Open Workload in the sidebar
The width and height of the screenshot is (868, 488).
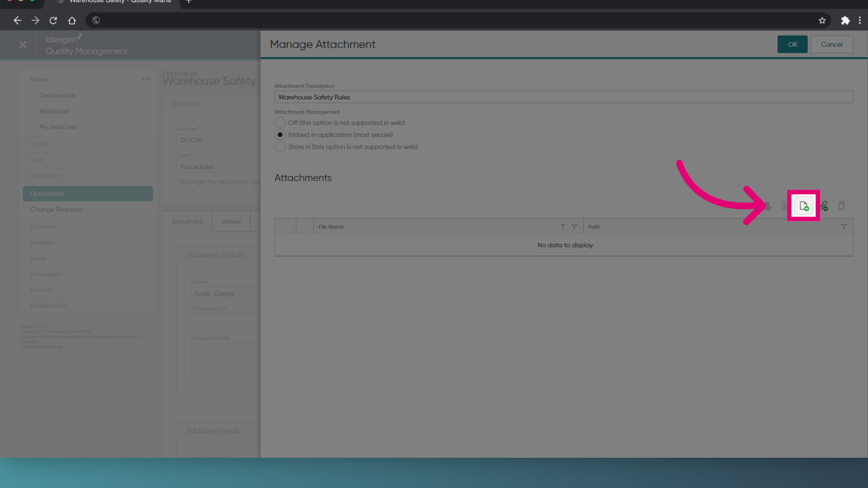tap(54, 111)
